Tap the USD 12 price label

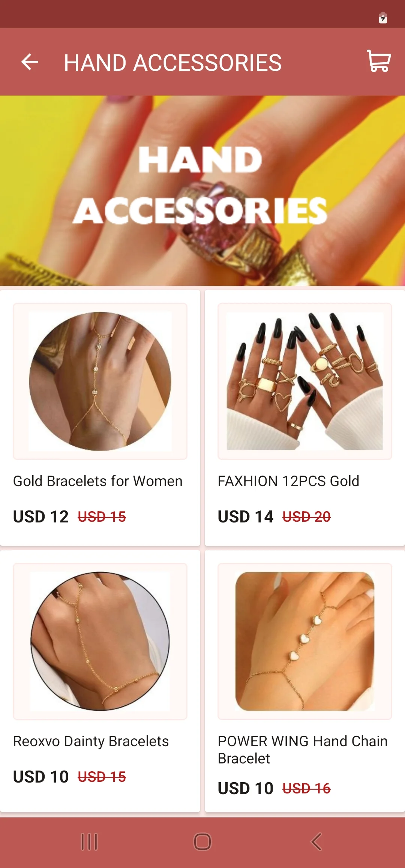coord(41,517)
